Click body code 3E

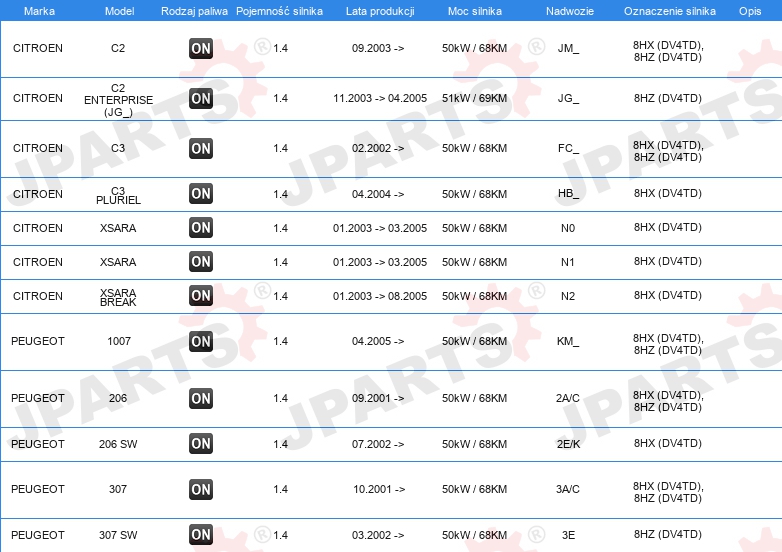[x=569, y=535]
